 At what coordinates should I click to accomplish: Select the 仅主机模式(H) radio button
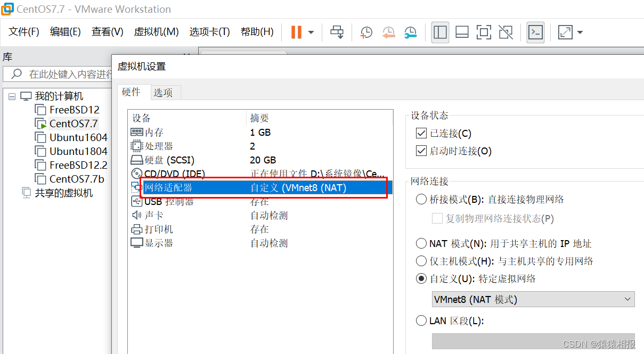[x=421, y=261]
